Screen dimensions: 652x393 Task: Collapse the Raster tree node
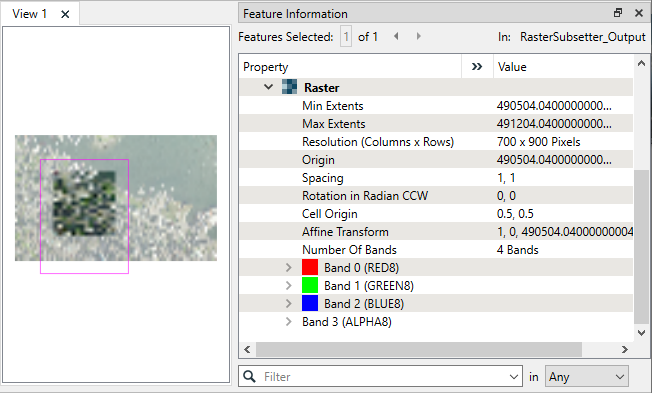click(269, 87)
